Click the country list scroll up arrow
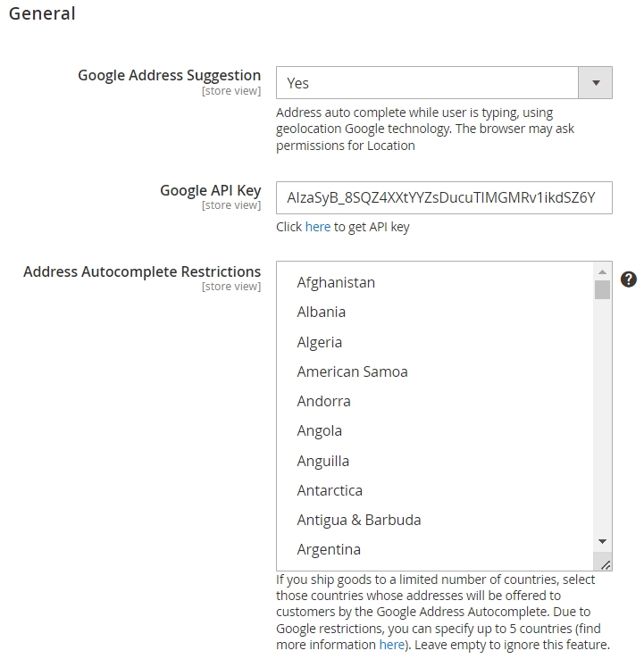This screenshot has width=644, height=659. 602,272
